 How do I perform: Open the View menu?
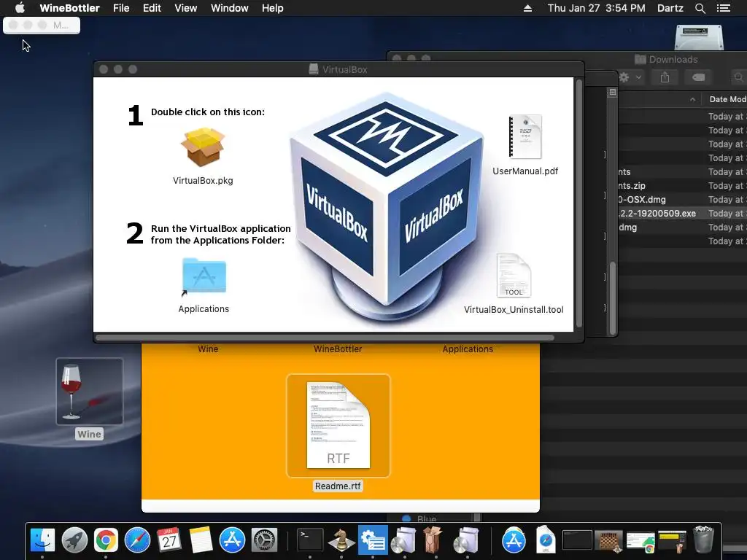[x=186, y=8]
